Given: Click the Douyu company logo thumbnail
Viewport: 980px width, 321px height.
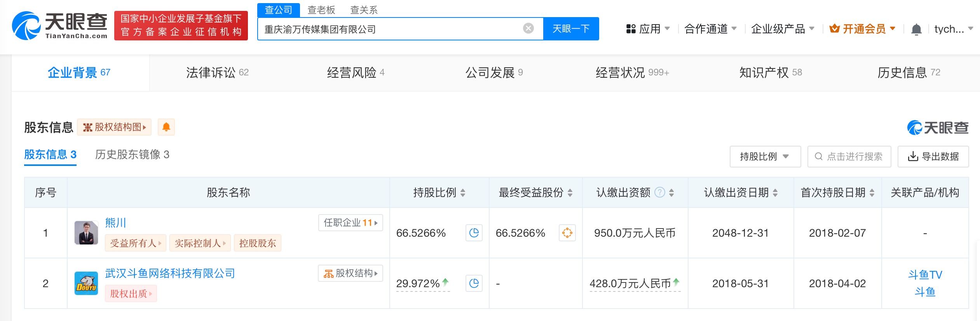Looking at the screenshot, I should click(x=86, y=283).
